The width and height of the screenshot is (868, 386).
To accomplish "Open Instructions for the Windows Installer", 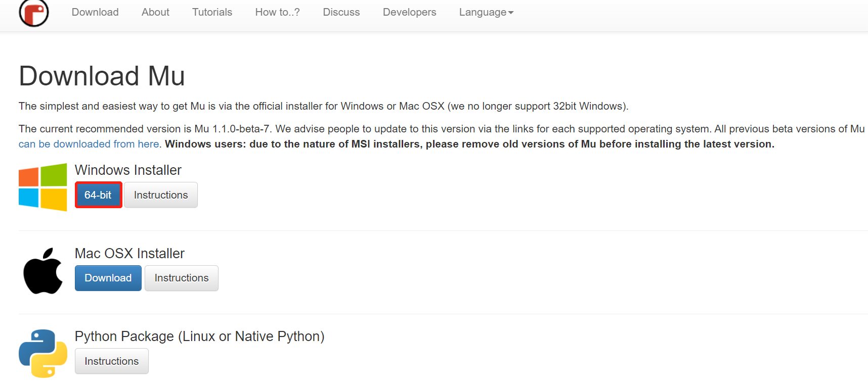I will point(161,195).
